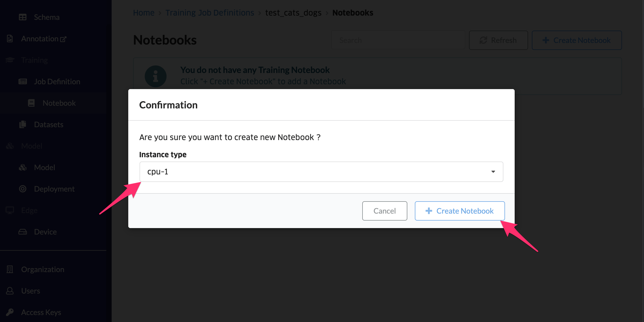Click the Datasets copy icon
This screenshot has height=322, width=644.
[x=23, y=125]
